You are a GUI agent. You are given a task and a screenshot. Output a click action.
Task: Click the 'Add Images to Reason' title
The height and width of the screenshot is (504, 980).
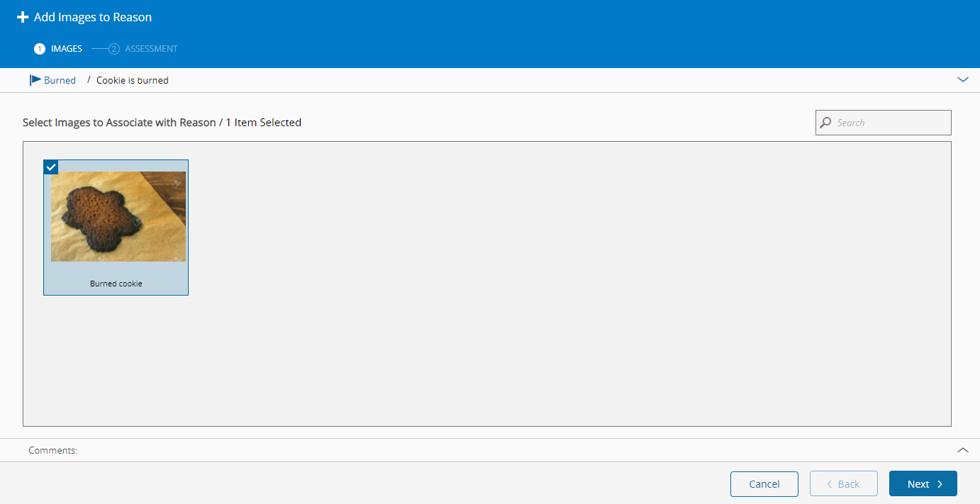(x=93, y=17)
